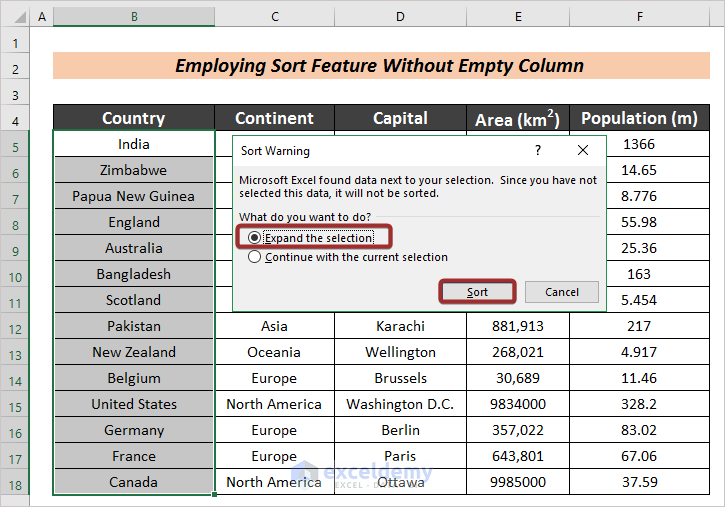Viewport: 725px width, 507px height.
Task: Select column B header
Action: 134,17
